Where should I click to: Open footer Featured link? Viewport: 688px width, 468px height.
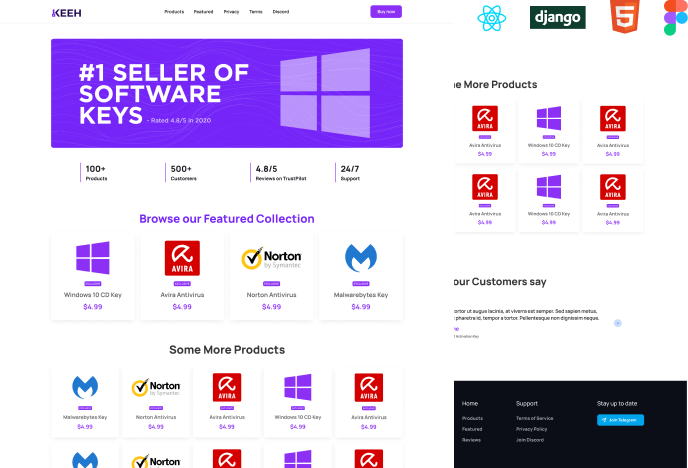(472, 429)
